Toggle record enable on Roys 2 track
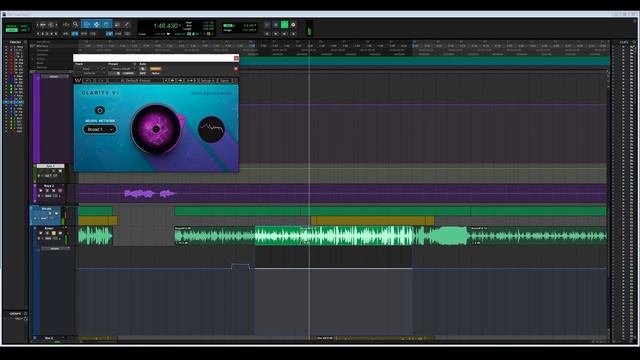This screenshot has width=640, height=360. 40,191
